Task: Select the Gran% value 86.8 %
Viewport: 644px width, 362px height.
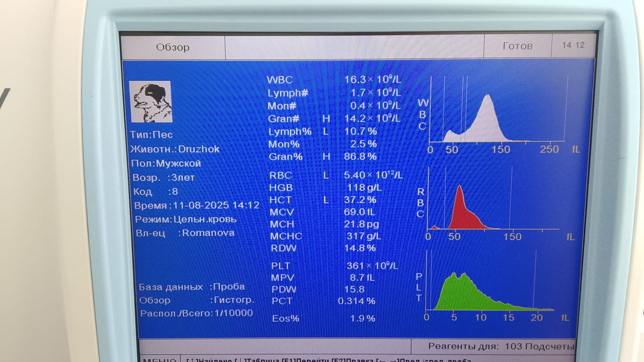Action: coord(360,156)
